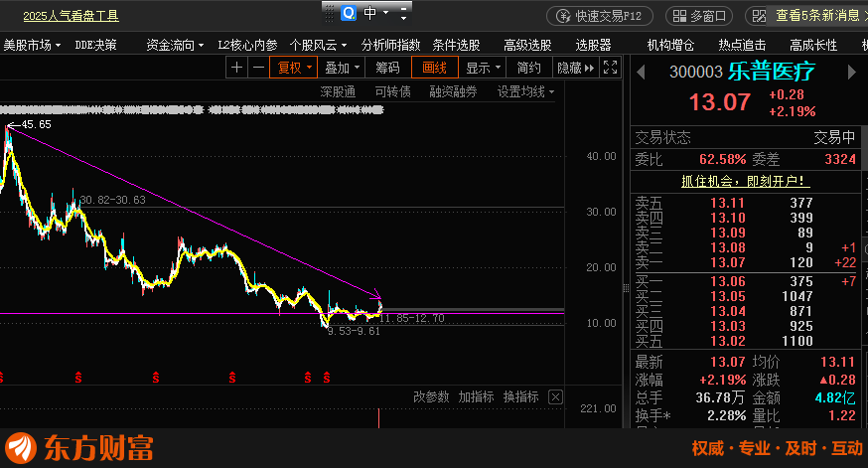The width and height of the screenshot is (868, 468).
Task: Close the indicator panel X icon
Action: point(555,396)
